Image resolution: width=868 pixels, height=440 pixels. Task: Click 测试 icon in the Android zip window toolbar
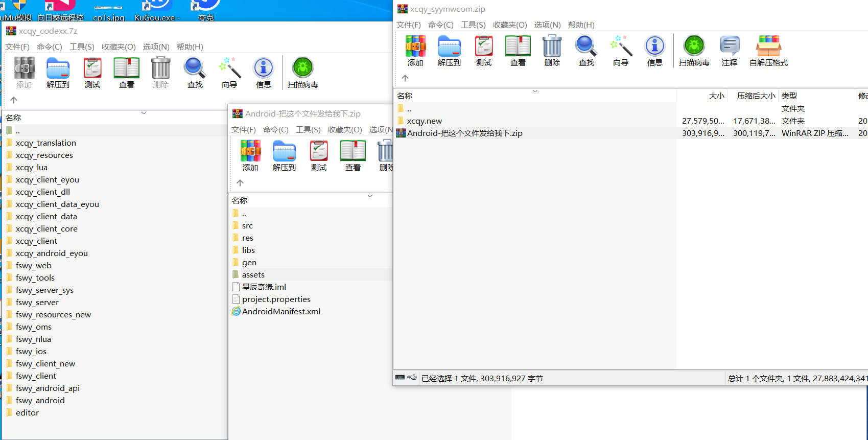click(x=319, y=155)
